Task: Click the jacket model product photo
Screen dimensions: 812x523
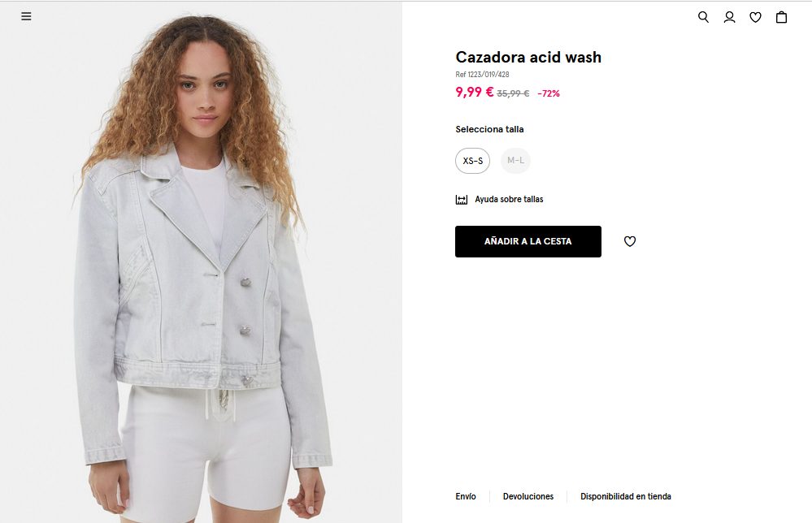Action: point(201,262)
